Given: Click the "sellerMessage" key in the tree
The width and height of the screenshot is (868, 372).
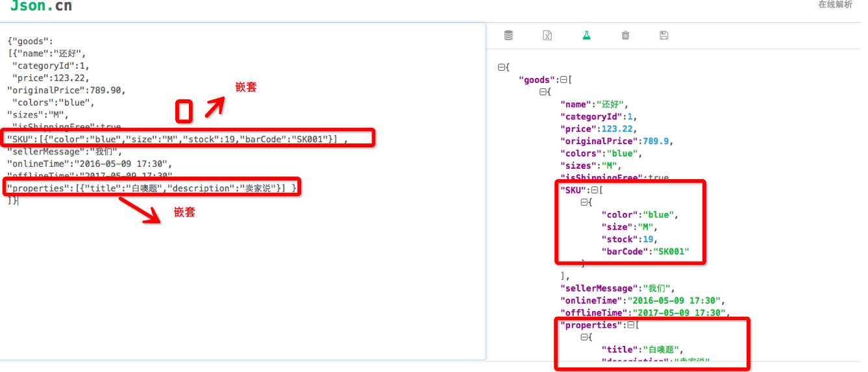Looking at the screenshot, I should point(599,288).
